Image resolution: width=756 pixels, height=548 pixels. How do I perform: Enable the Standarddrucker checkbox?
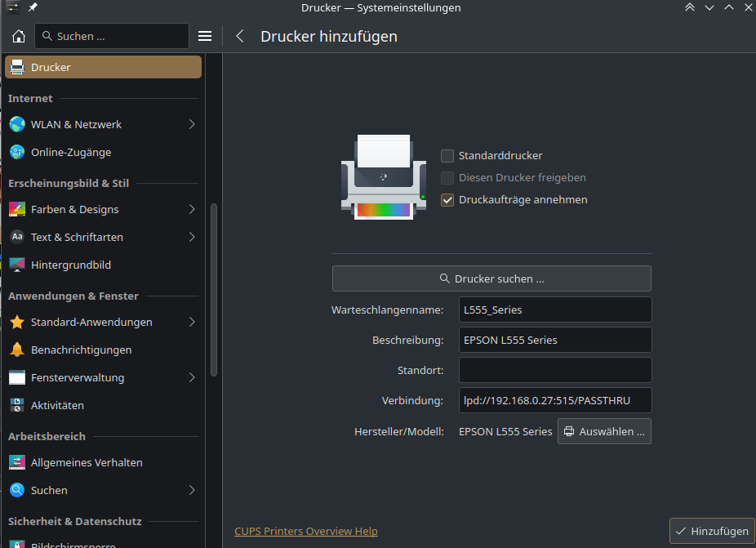pyautogui.click(x=447, y=156)
